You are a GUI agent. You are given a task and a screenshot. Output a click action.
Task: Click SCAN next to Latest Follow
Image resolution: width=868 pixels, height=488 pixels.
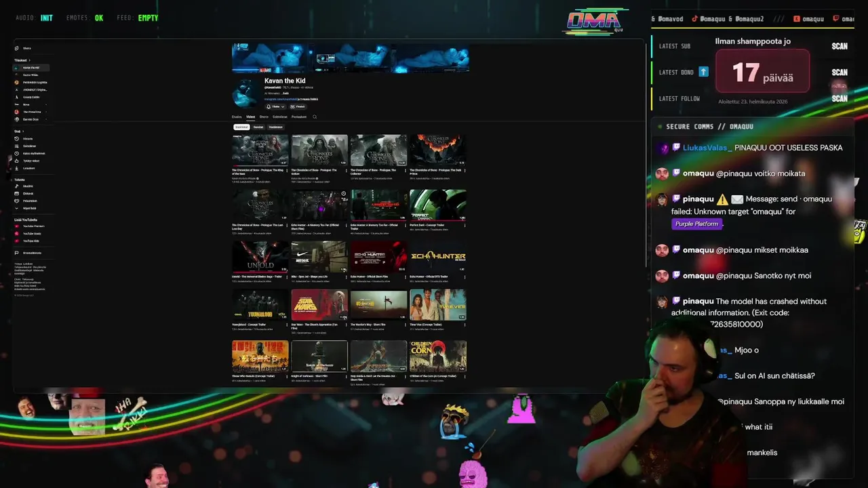click(x=840, y=98)
